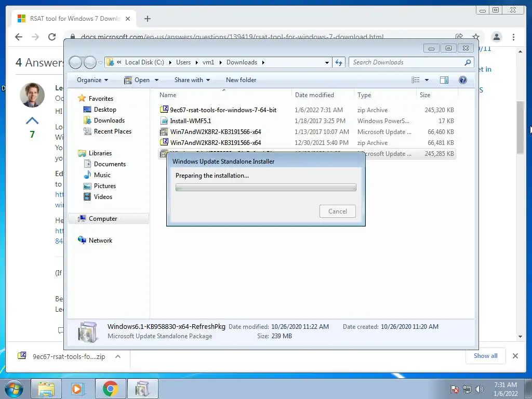
Task: Expand the Downloads breadcrumb arrow
Action: tap(263, 62)
